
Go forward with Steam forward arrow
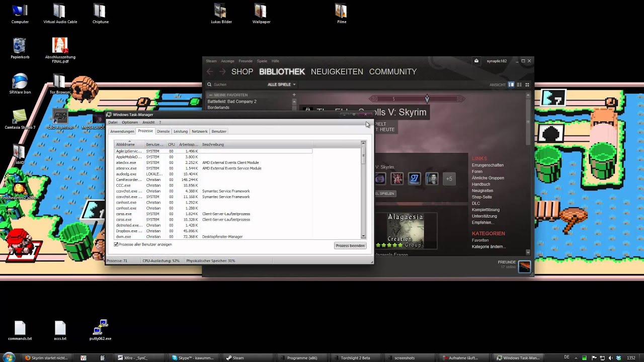point(222,72)
